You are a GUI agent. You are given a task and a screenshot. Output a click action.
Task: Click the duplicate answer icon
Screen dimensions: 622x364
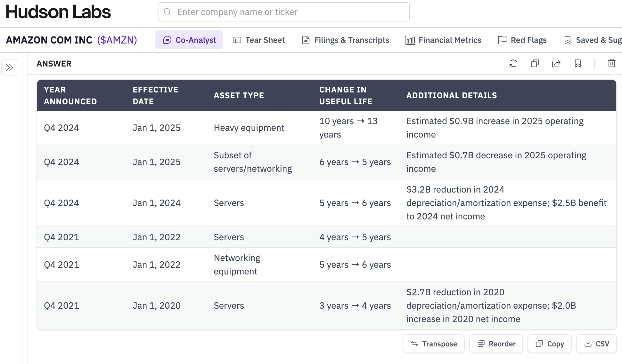click(x=535, y=63)
